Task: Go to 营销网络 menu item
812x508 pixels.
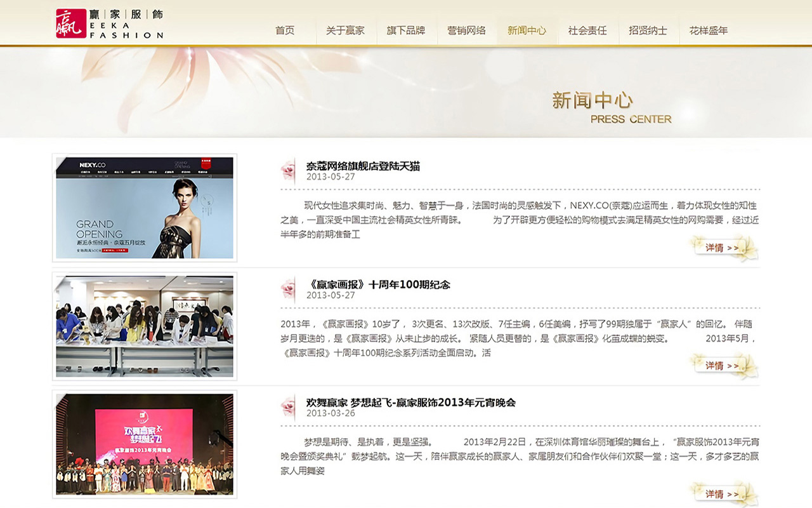Action: 466,30
